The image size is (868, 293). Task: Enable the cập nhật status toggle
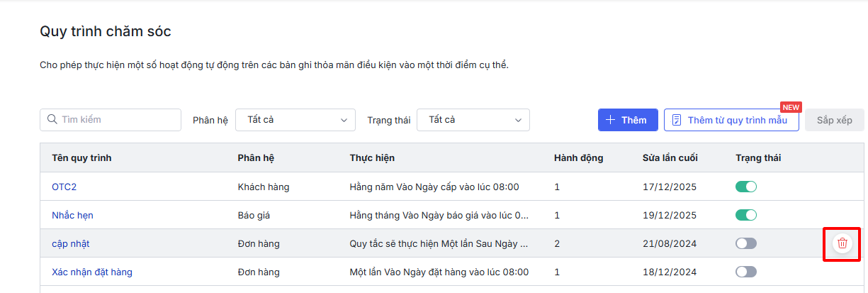point(746,243)
